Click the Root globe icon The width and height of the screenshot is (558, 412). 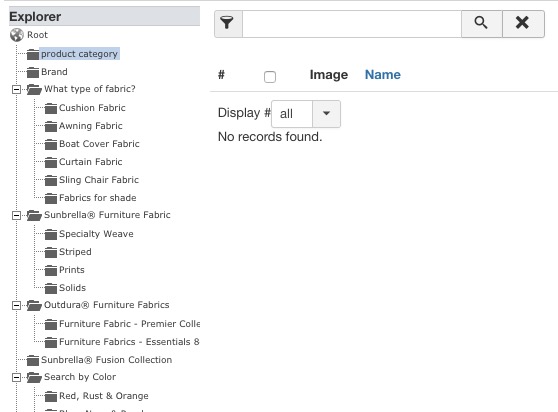point(17,35)
